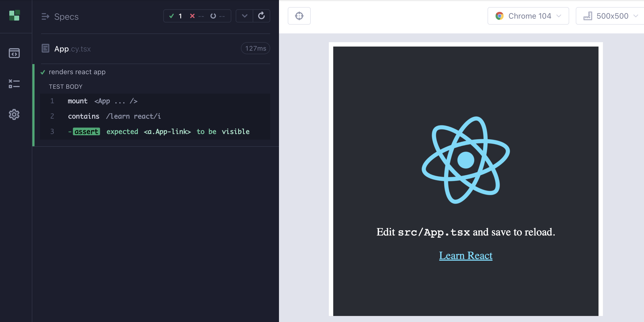Click the pending tests spinner indicator

point(218,16)
